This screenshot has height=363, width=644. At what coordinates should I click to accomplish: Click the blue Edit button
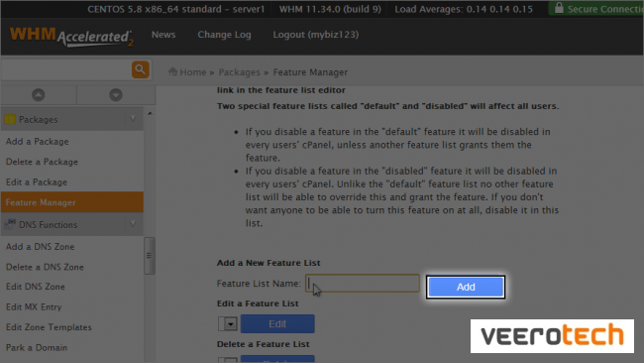coord(277,324)
